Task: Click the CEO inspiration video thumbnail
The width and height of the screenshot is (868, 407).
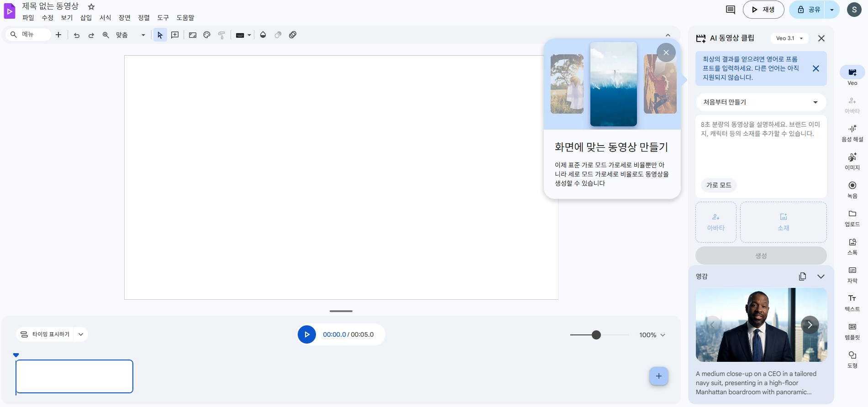Action: 761,325
